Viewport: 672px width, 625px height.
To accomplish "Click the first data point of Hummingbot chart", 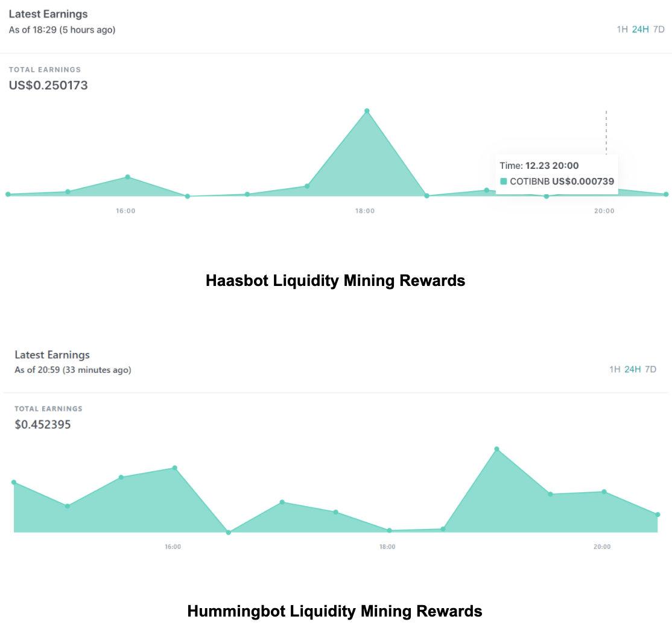I will click(14, 483).
